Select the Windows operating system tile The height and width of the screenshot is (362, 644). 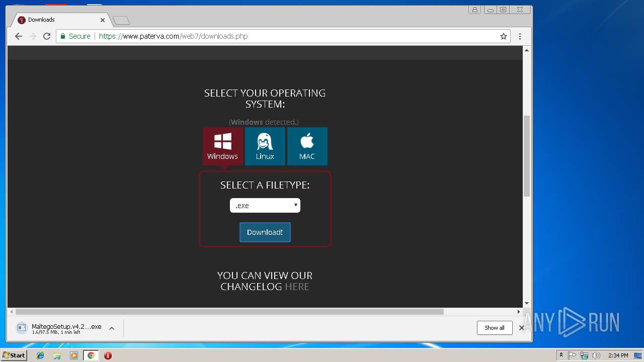[222, 146]
